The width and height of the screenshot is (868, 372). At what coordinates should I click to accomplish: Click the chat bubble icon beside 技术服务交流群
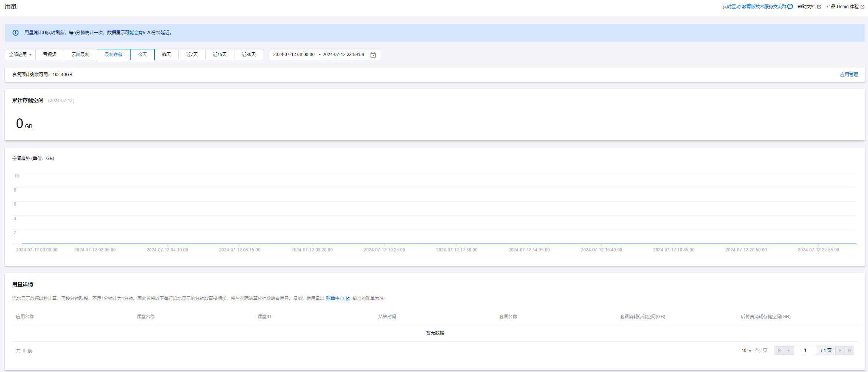click(x=790, y=7)
